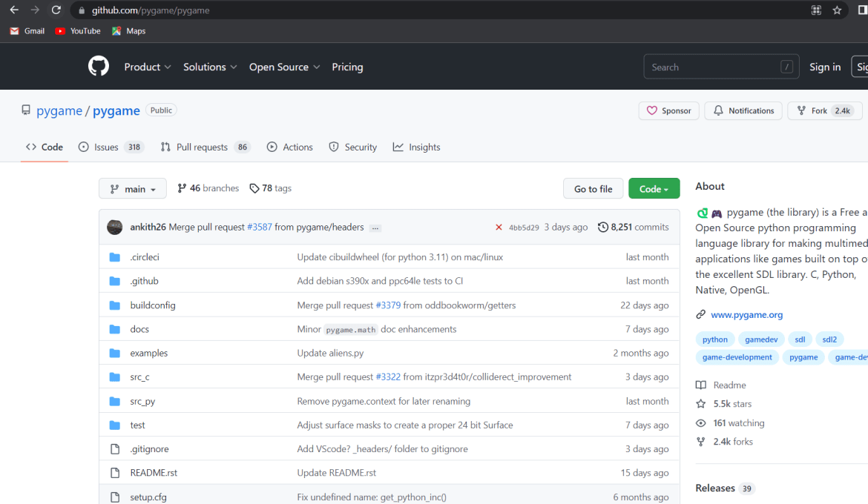The image size is (868, 504).
Task: Expand commit message with ellipsis button
Action: point(375,228)
